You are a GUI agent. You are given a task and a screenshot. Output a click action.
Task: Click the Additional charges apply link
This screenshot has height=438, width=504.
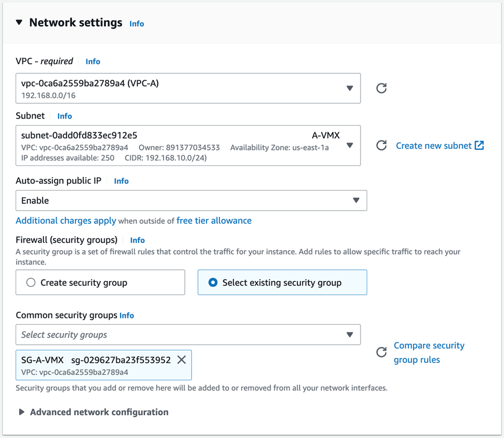[x=66, y=220]
